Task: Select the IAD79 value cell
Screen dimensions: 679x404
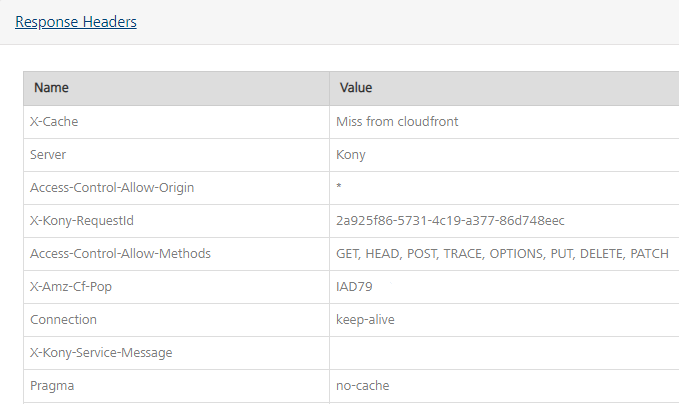Action: click(504, 287)
